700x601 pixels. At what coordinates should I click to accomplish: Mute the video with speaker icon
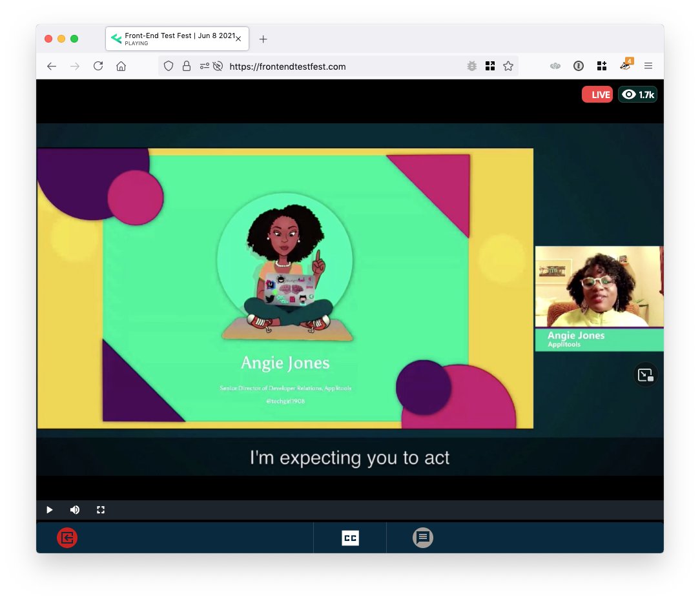pos(75,509)
